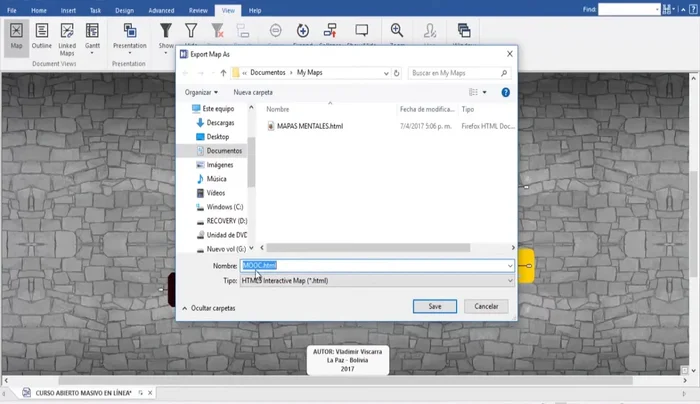
Task: Open the Design ribbon tab
Action: [x=124, y=9]
